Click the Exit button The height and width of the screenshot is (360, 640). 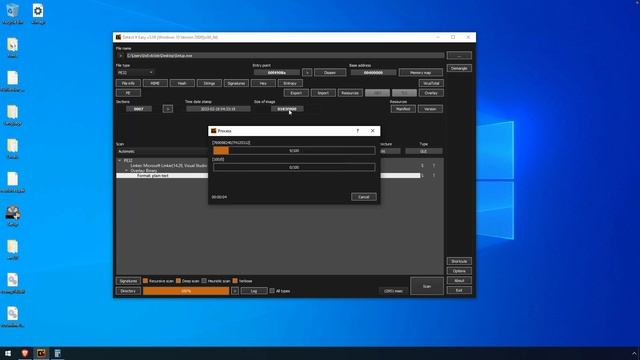point(459,291)
